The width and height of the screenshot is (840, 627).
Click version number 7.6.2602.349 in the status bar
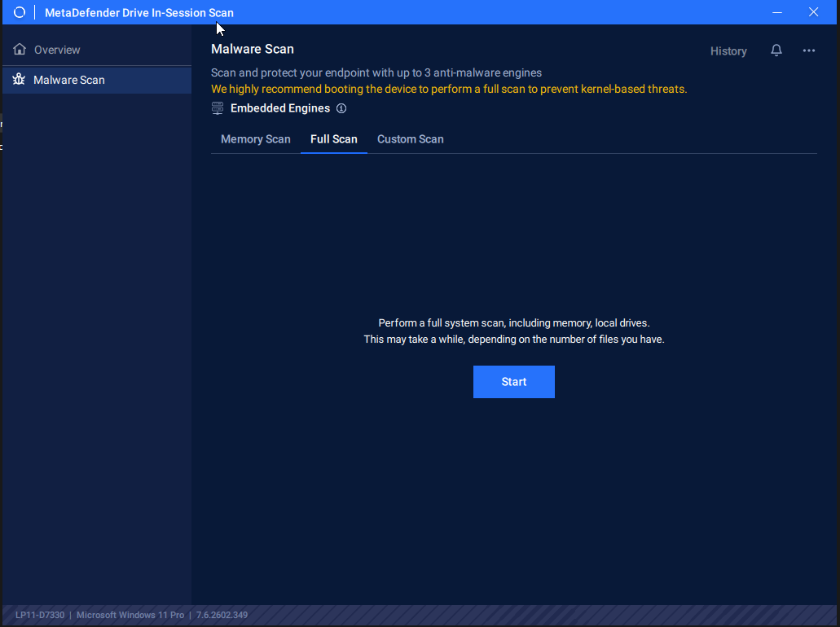tap(222, 615)
